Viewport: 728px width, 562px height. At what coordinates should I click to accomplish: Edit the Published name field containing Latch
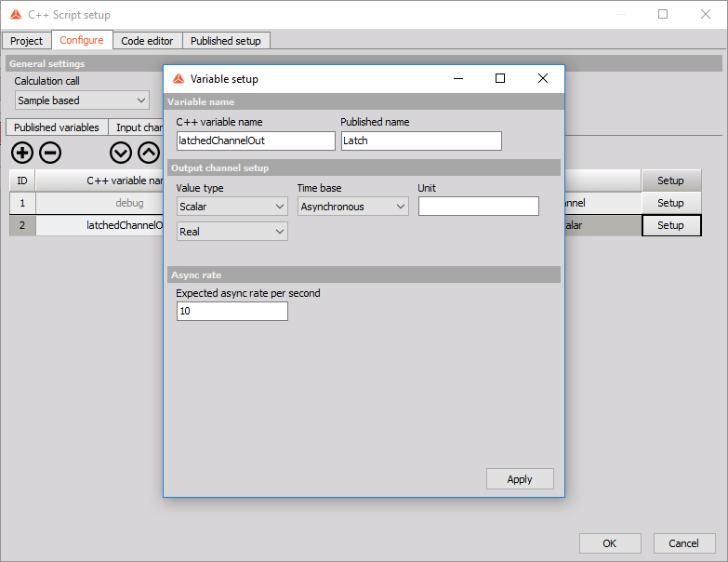(x=421, y=140)
